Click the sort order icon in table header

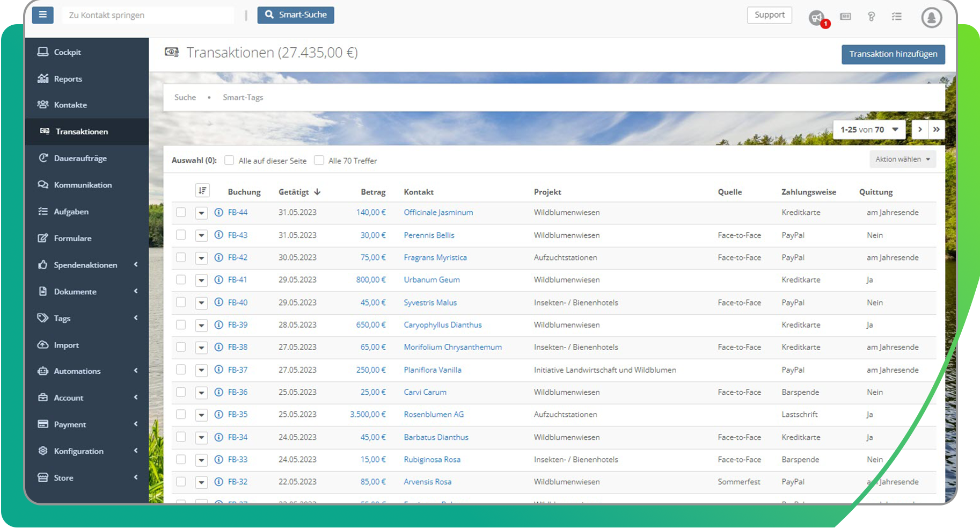202,191
